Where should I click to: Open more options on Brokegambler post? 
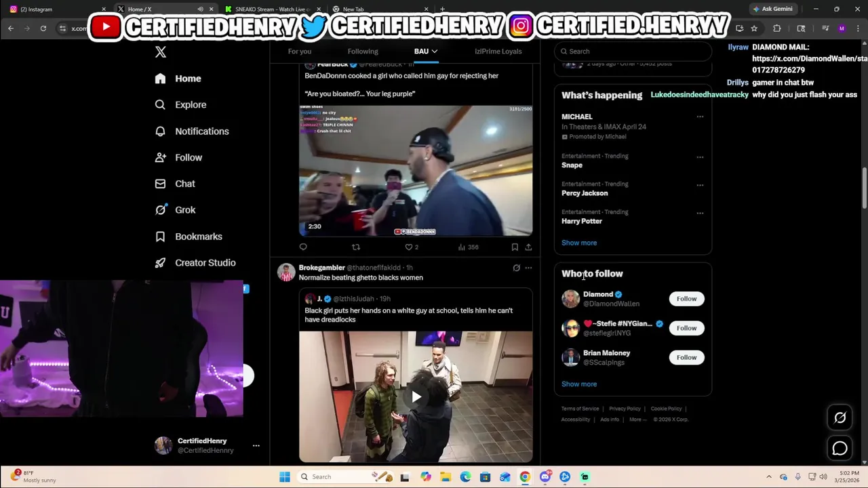[x=528, y=268]
